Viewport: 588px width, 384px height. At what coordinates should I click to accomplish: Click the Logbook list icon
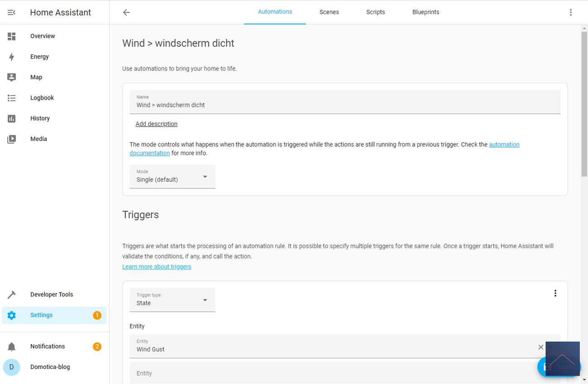[x=12, y=98]
